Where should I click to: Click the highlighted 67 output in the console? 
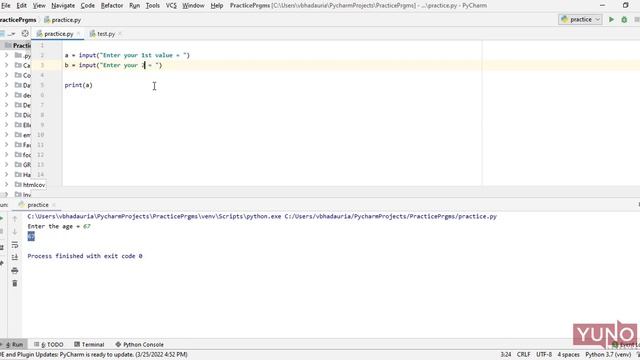pos(31,236)
